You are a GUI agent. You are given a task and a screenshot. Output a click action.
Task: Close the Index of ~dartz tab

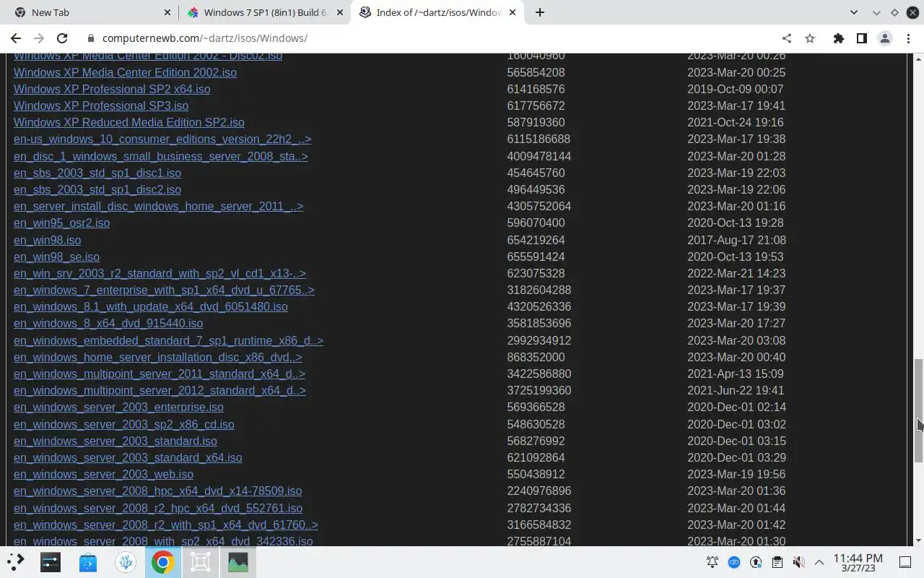click(x=514, y=12)
